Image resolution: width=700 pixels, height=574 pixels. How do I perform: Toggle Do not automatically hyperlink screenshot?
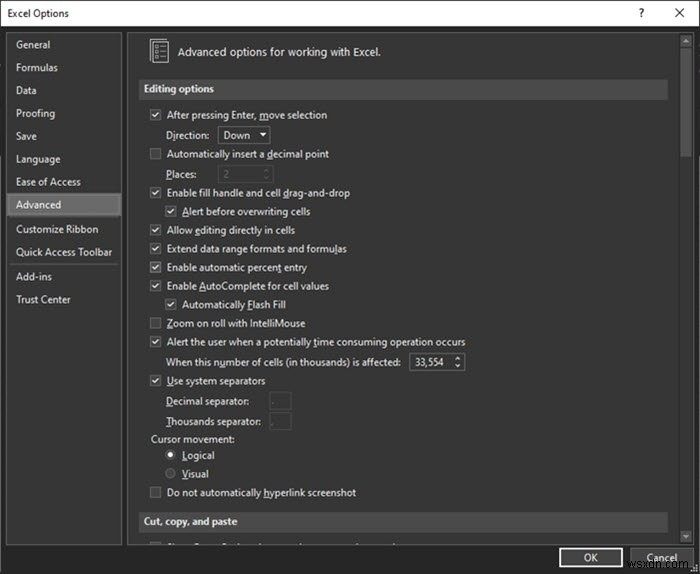[155, 492]
